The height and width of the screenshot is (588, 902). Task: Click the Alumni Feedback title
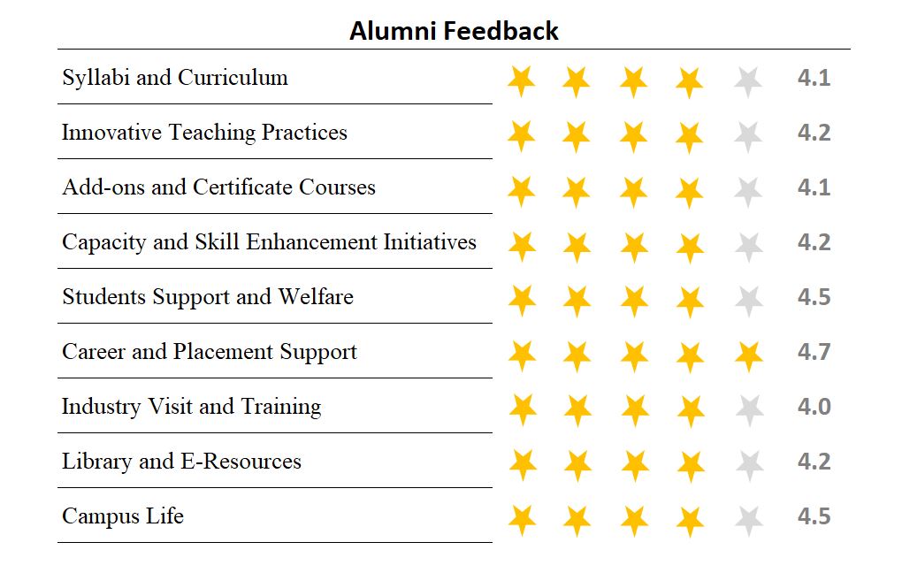[x=454, y=30]
